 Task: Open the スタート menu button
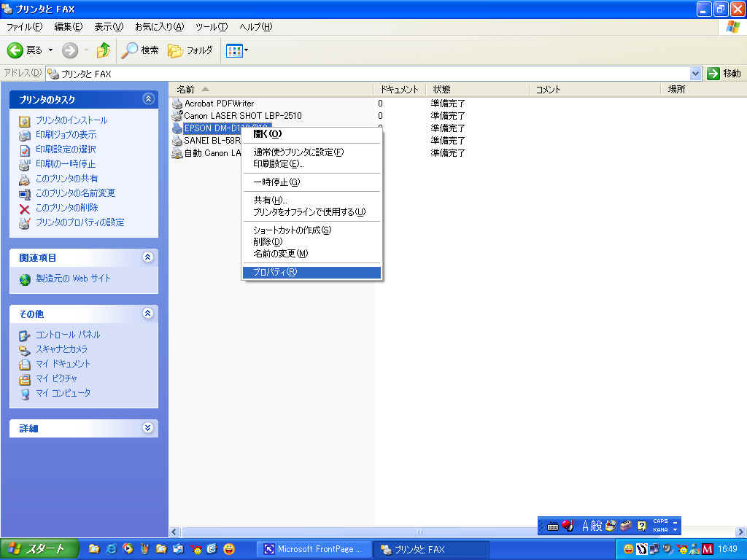(x=39, y=549)
